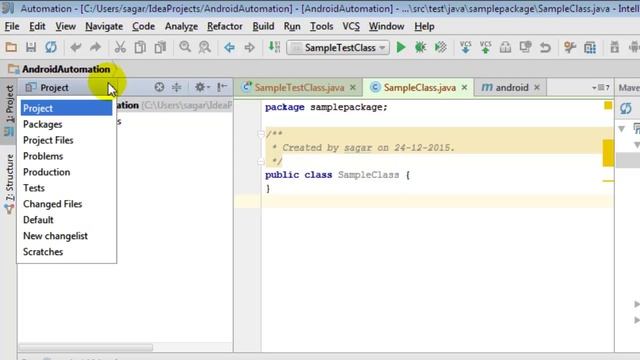This screenshot has height=360, width=640.
Task: Select Changed Files in the view list
Action: click(x=67, y=204)
